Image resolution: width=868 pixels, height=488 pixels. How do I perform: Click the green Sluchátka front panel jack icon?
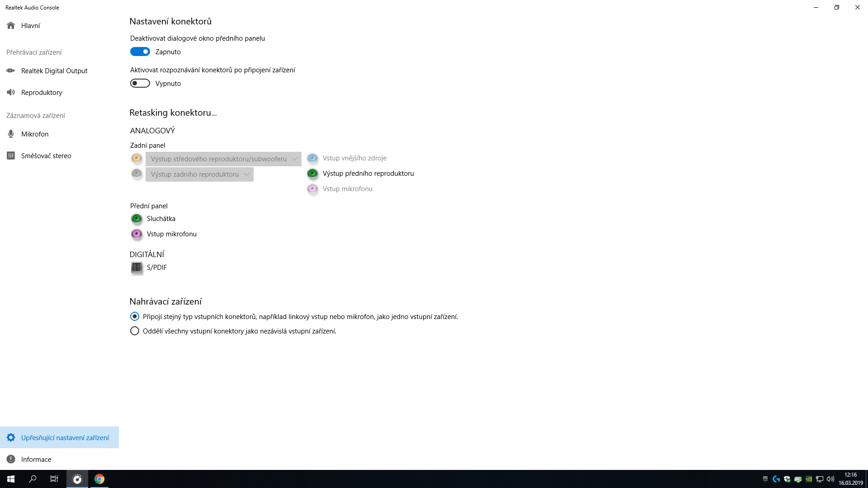[x=137, y=219]
